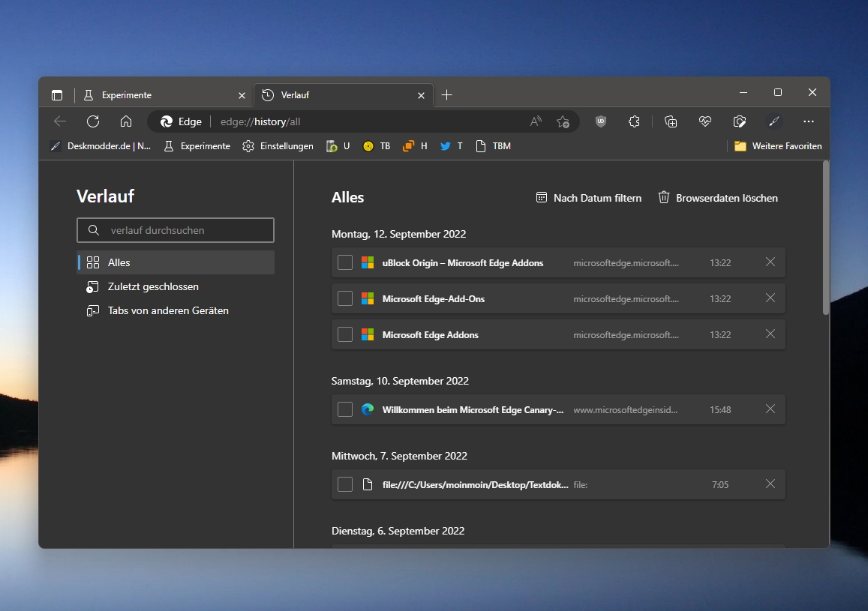This screenshot has width=868, height=611.
Task: Open a new tab with the plus icon
Action: pos(446,95)
